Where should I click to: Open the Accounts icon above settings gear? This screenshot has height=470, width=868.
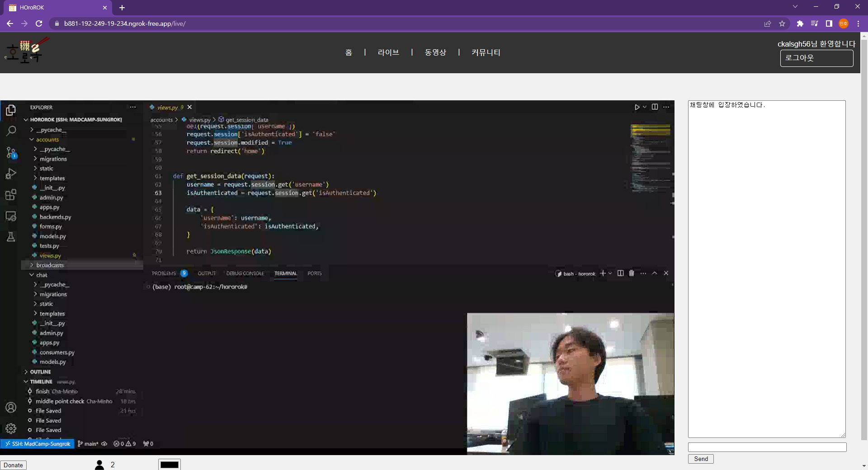tap(11, 407)
